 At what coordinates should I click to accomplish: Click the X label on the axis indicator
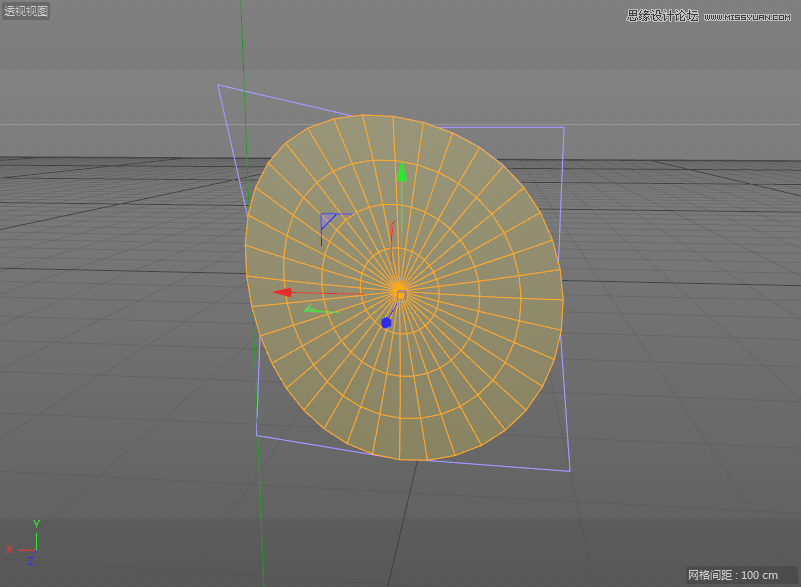click(11, 549)
